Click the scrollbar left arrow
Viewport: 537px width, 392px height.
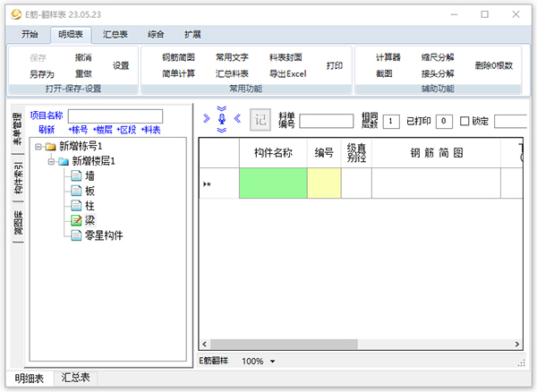click(204, 344)
